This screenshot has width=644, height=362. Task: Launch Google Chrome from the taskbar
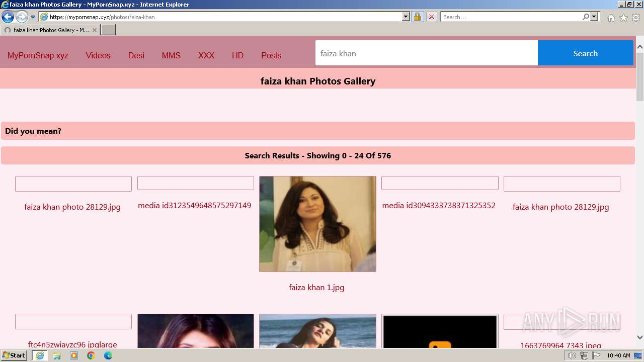(x=91, y=355)
